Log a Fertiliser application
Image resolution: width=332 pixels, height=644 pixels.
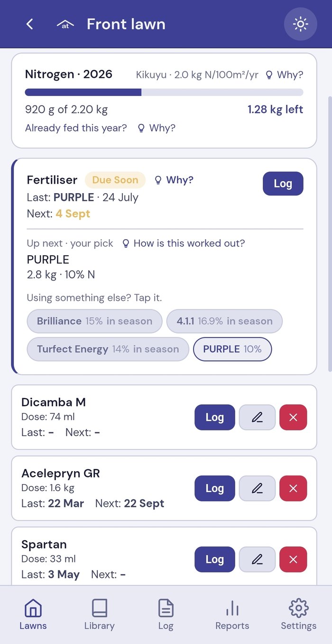click(283, 184)
